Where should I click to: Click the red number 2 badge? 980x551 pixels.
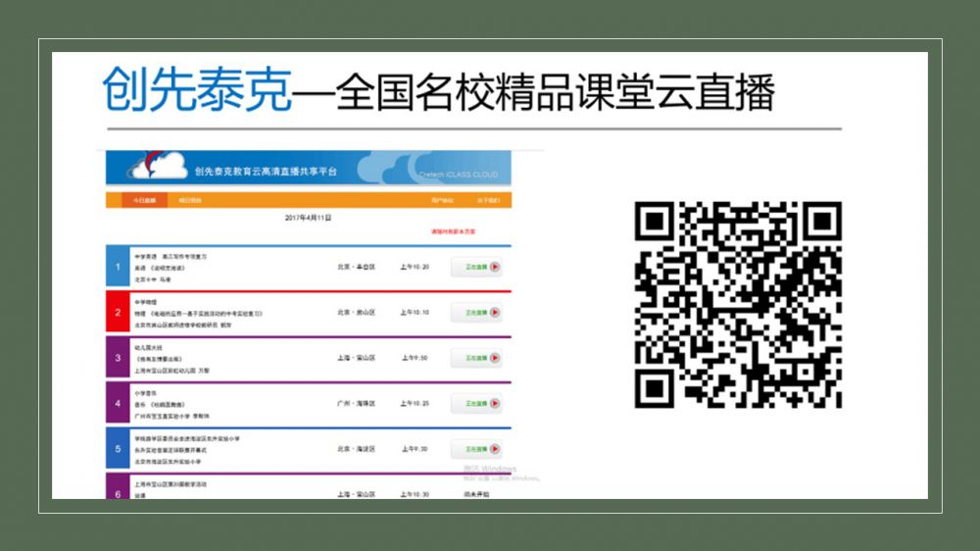[118, 313]
